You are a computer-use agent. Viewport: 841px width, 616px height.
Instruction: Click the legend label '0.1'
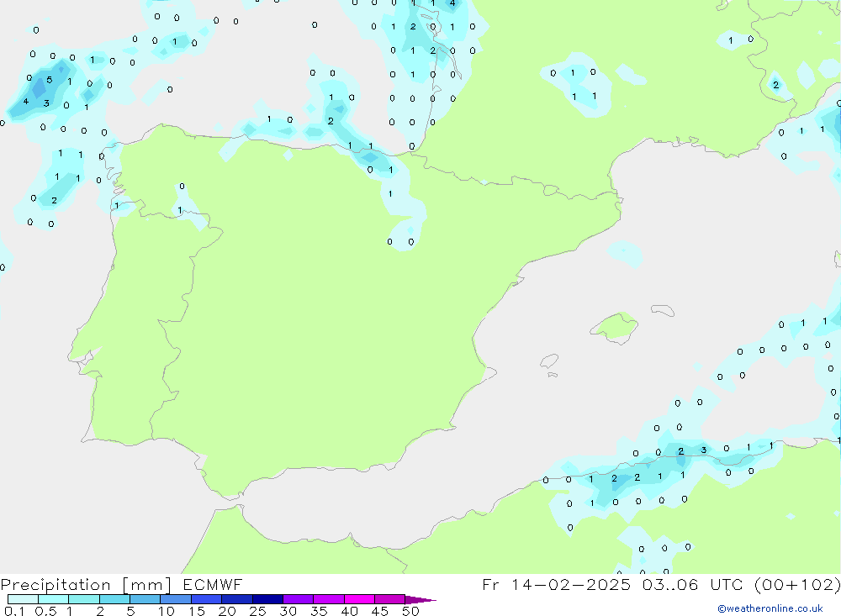14,611
